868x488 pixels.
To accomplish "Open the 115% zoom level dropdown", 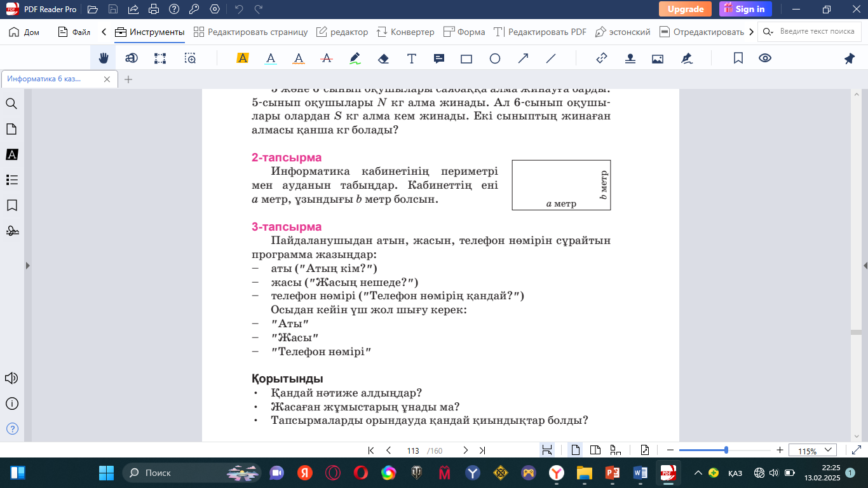I will (x=813, y=451).
